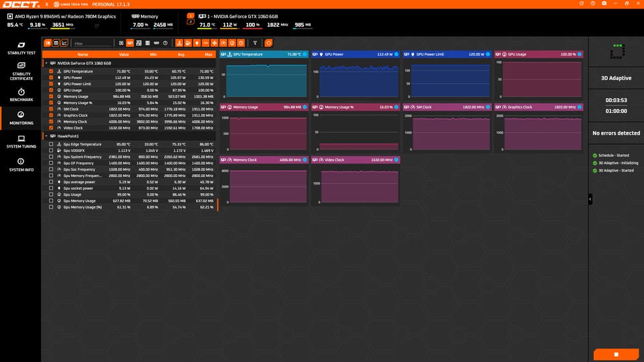The width and height of the screenshot is (644, 362).
Task: Toggle the highlighted GPU sensors filter icon
Action: point(129,43)
